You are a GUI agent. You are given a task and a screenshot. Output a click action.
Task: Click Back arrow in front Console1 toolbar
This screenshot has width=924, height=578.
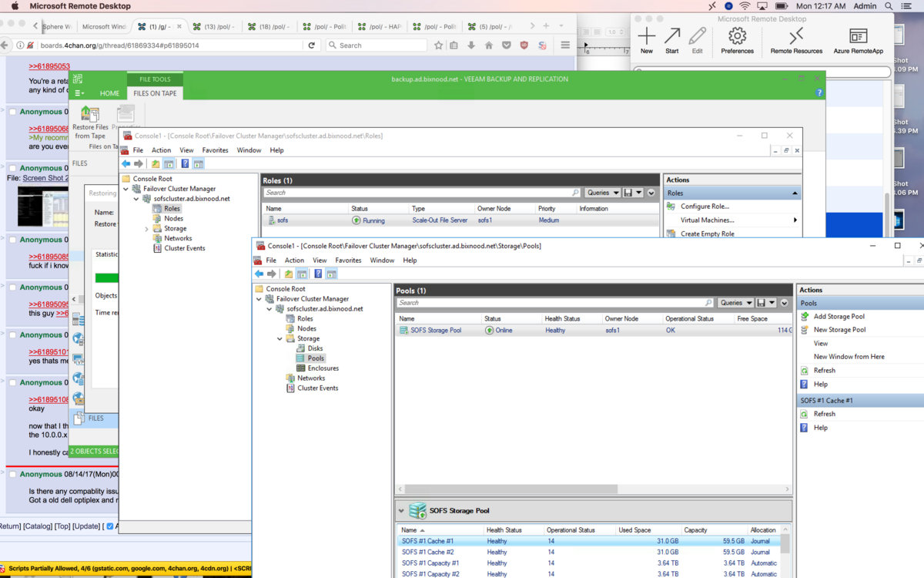(x=259, y=274)
